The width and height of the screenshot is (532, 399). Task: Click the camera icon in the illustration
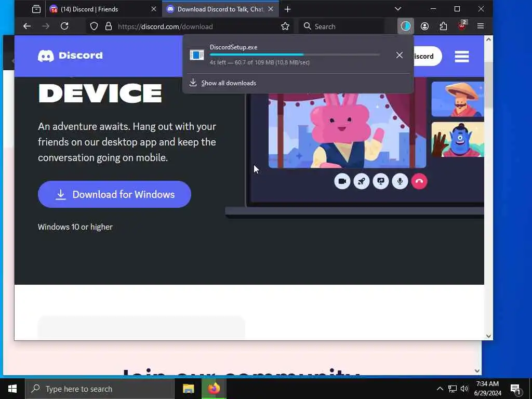pyautogui.click(x=342, y=181)
